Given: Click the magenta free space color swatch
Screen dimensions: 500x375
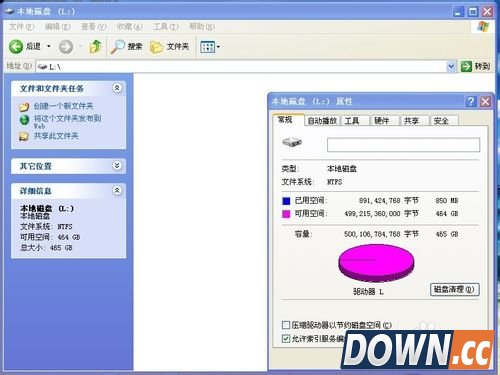Looking at the screenshot, I should click(286, 214).
